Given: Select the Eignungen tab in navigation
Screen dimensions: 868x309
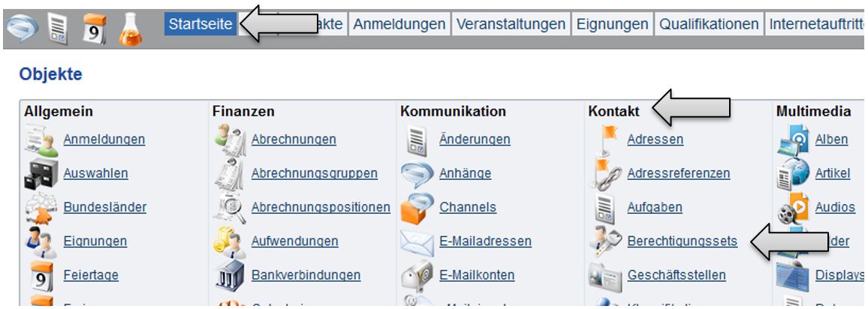Looking at the screenshot, I should click(612, 24).
